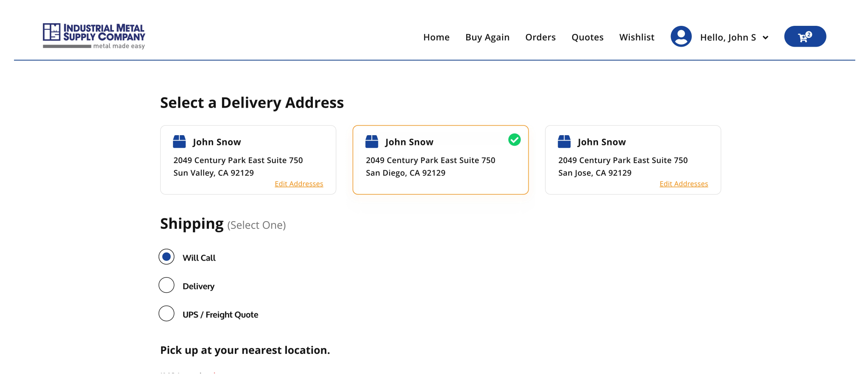This screenshot has height=386, width=868.
Task: Open the Buy Again page
Action: (487, 38)
